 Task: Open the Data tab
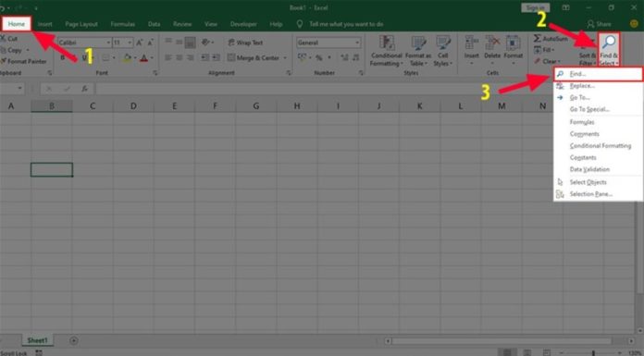coord(154,24)
